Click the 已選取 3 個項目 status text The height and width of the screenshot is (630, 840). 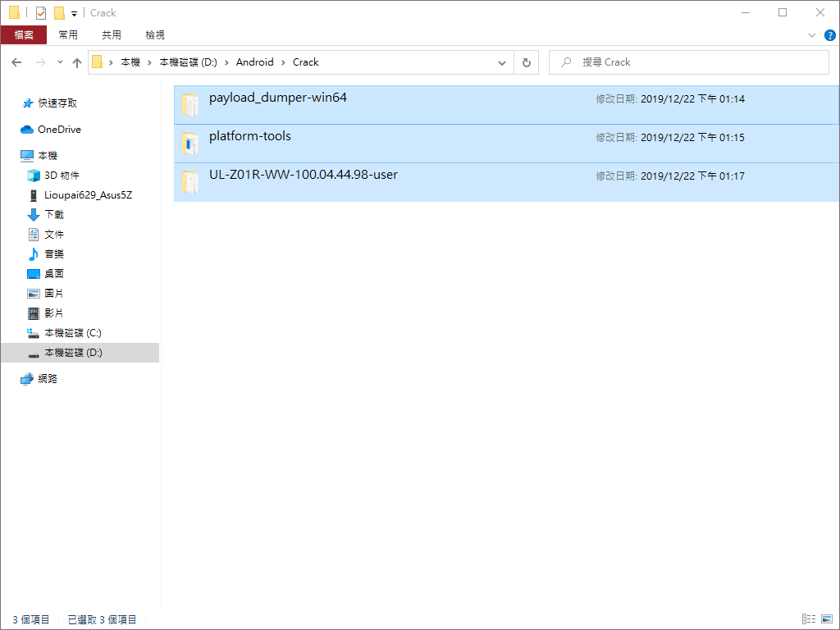(102, 620)
